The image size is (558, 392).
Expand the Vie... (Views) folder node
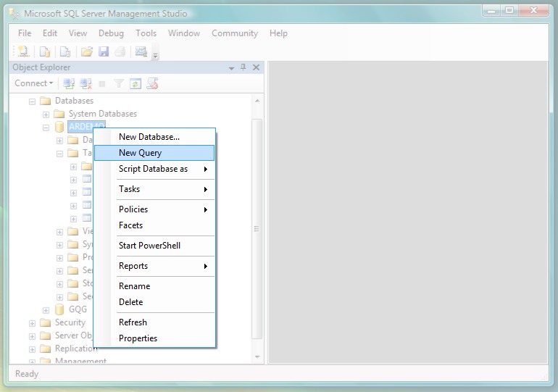(x=59, y=232)
